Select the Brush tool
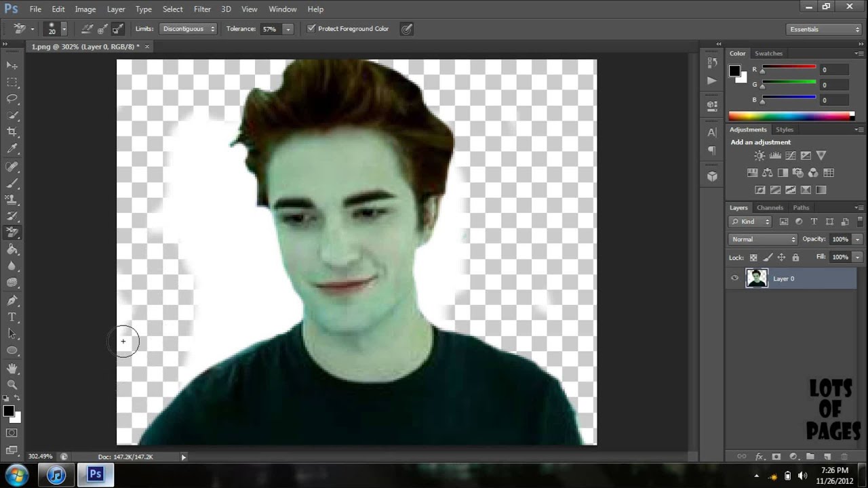Viewport: 868px width, 488px height. 12,183
